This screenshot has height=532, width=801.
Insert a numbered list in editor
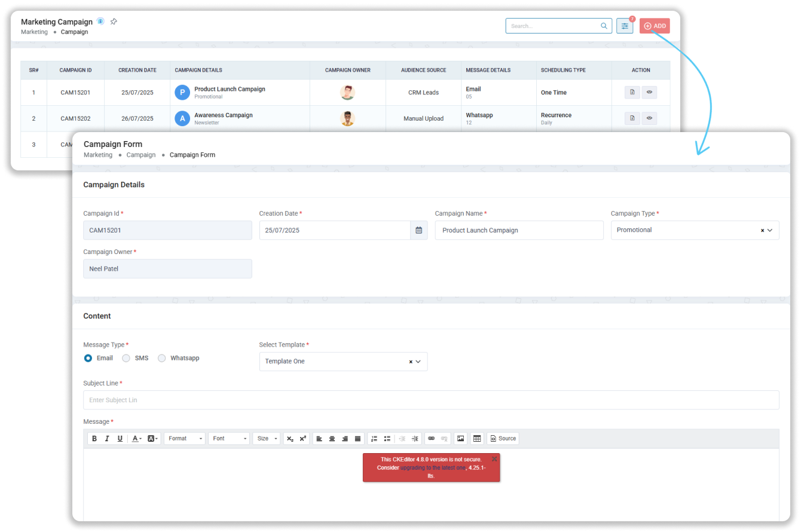[374, 439]
